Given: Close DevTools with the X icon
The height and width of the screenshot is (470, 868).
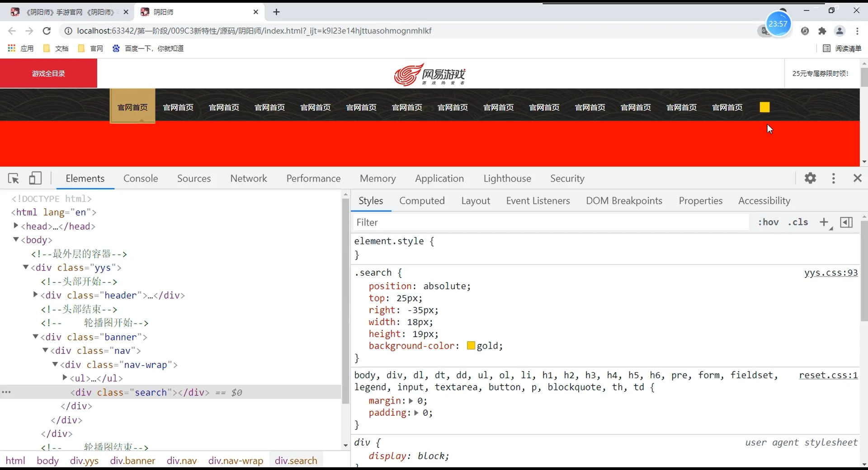Looking at the screenshot, I should [858, 178].
